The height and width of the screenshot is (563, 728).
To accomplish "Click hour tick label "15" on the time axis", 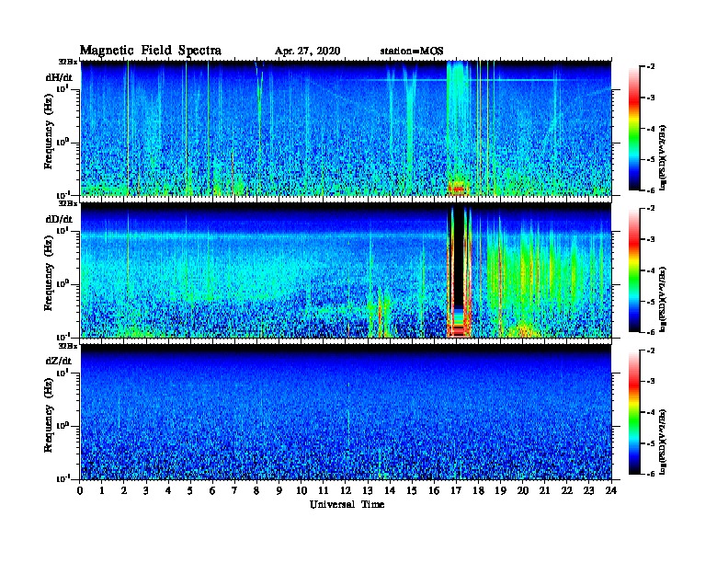I will click(412, 490).
